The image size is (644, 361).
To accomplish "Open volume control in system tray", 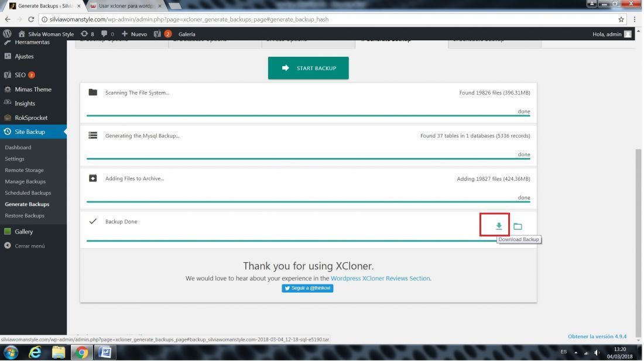I will pyautogui.click(x=598, y=353).
